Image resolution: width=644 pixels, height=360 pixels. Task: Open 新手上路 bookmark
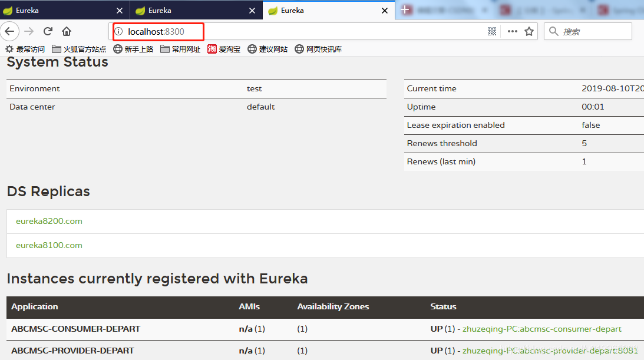pyautogui.click(x=133, y=49)
